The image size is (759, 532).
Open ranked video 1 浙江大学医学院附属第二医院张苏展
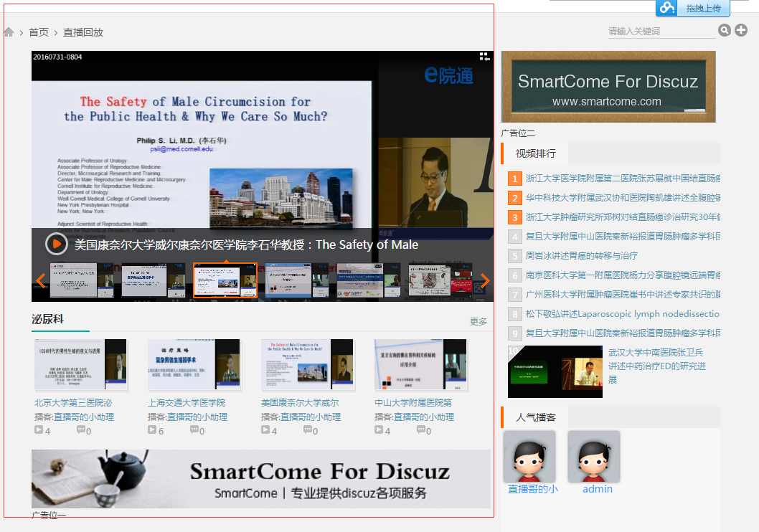[x=623, y=179]
